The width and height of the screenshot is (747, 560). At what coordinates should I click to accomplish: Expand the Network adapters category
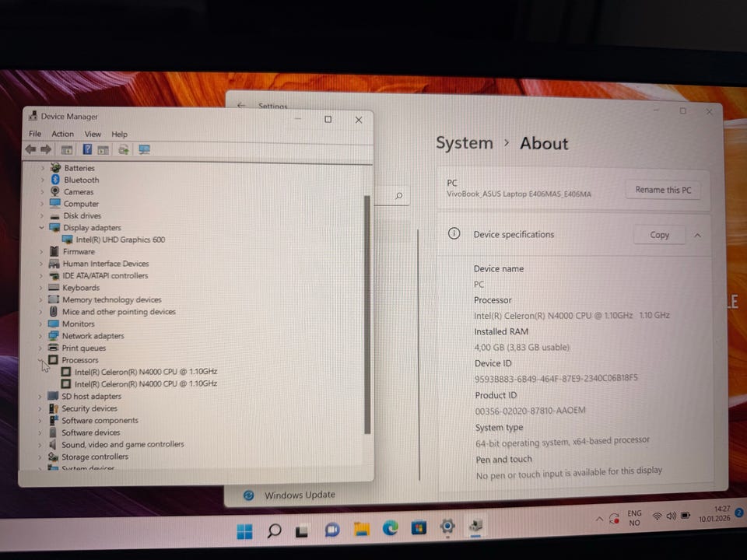click(40, 336)
